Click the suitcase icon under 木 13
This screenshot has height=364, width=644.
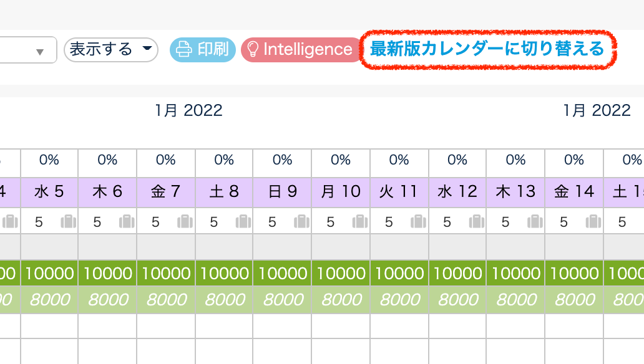[x=535, y=222]
